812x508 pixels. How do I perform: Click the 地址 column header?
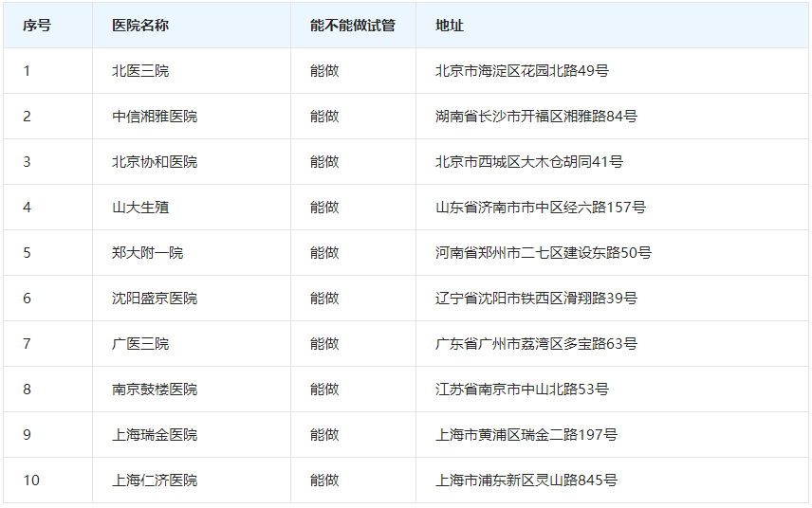click(450, 26)
